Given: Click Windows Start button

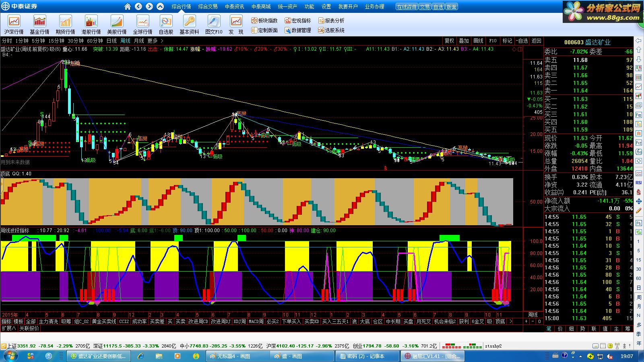Looking at the screenshot, I should [10, 356].
